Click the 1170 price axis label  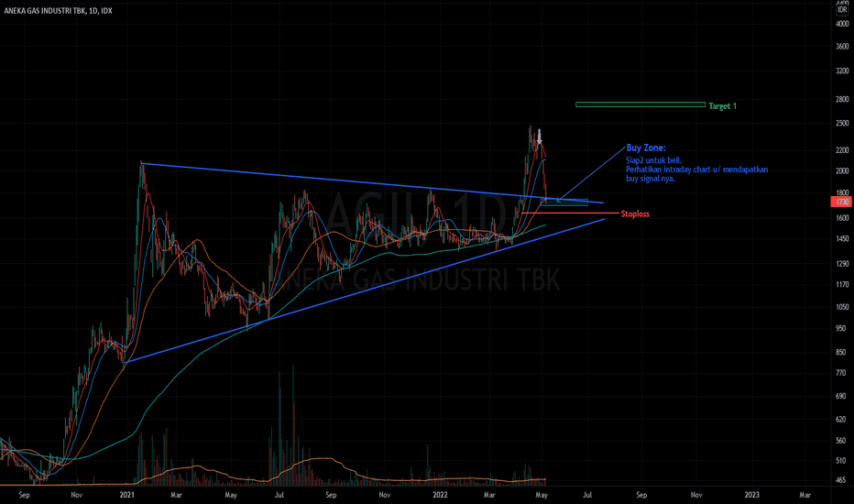coord(842,284)
